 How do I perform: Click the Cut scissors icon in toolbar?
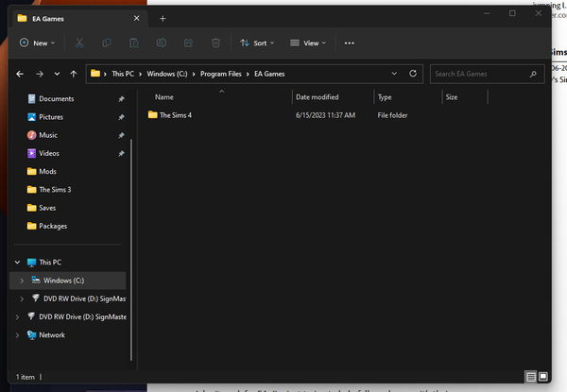79,43
